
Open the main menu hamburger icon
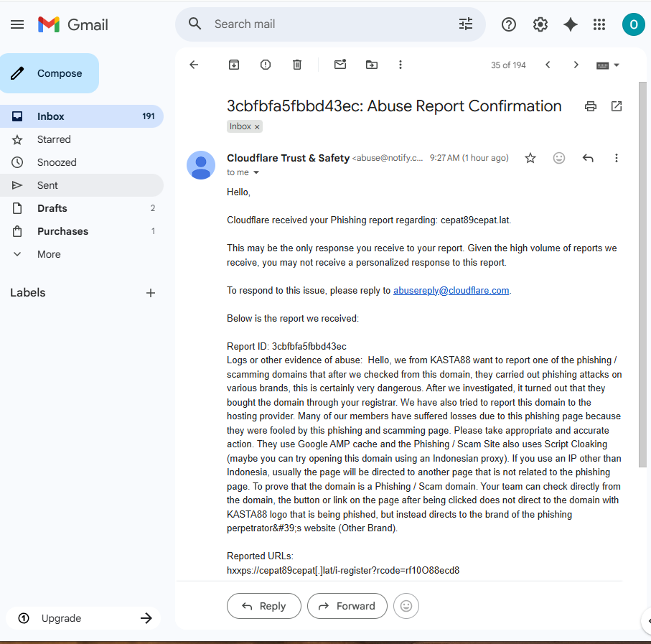[x=17, y=24]
